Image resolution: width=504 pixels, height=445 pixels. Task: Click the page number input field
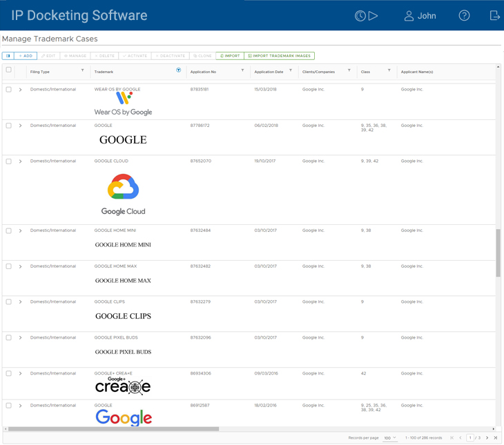(470, 438)
